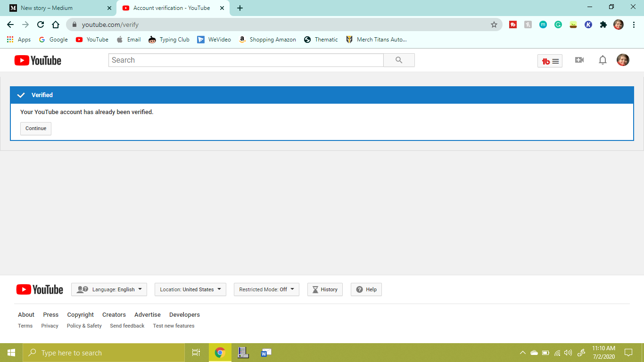
Task: Expand the Location: United States dropdown
Action: click(x=190, y=289)
